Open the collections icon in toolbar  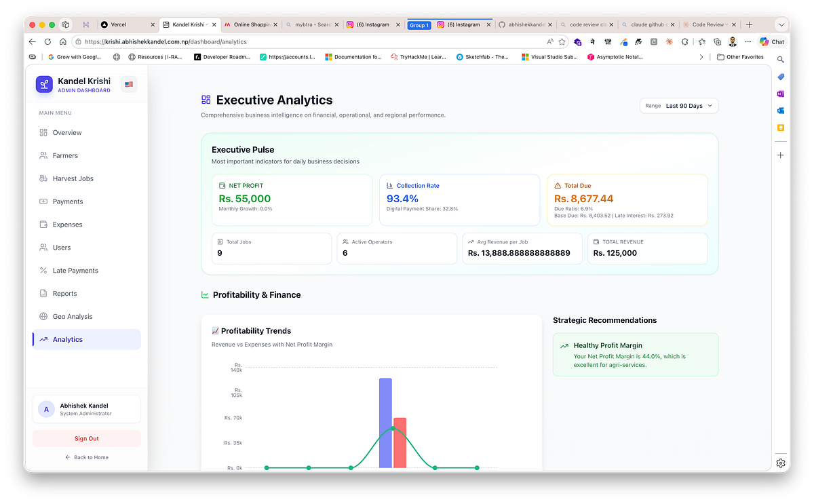(717, 41)
